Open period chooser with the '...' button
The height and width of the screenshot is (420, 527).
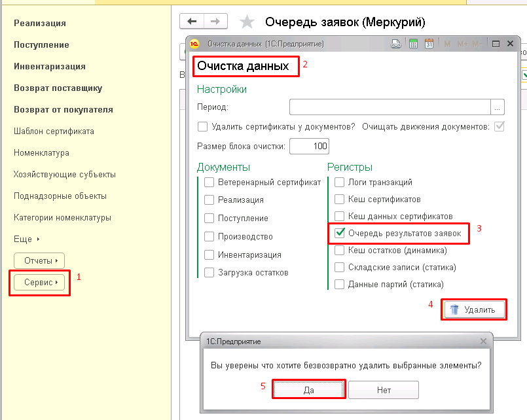point(498,107)
